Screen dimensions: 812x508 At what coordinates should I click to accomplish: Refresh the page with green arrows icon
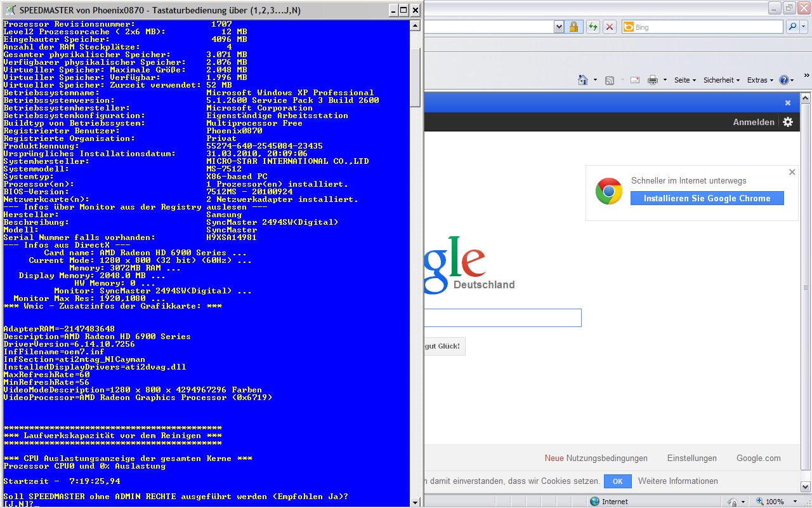593,27
